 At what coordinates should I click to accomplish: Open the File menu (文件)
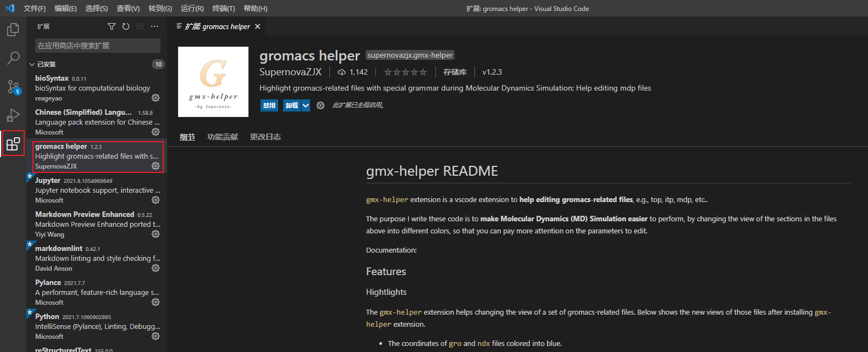[34, 8]
